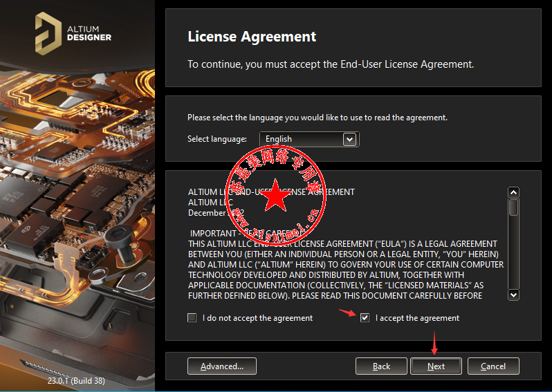The image size is (552, 392).
Task: Check I do not accept the agreement
Action: [x=192, y=318]
